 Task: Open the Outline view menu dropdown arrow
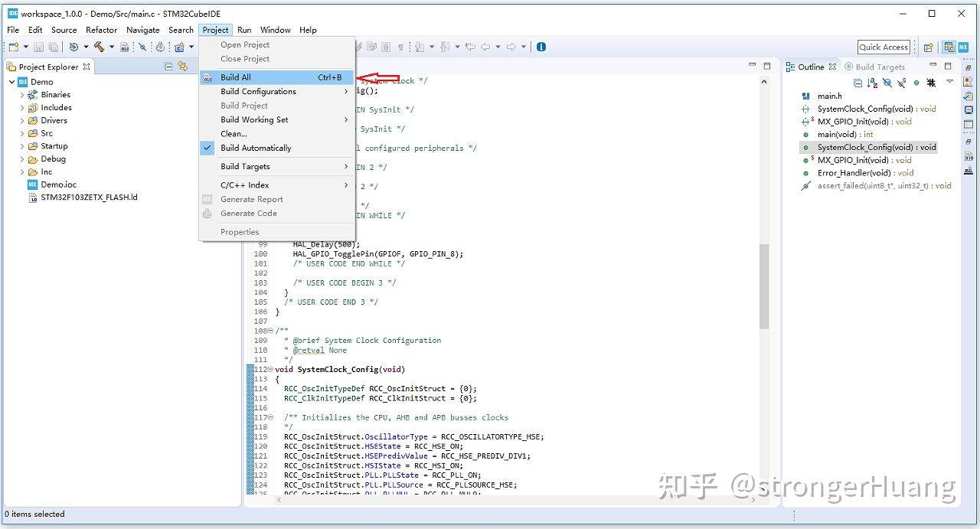(949, 82)
